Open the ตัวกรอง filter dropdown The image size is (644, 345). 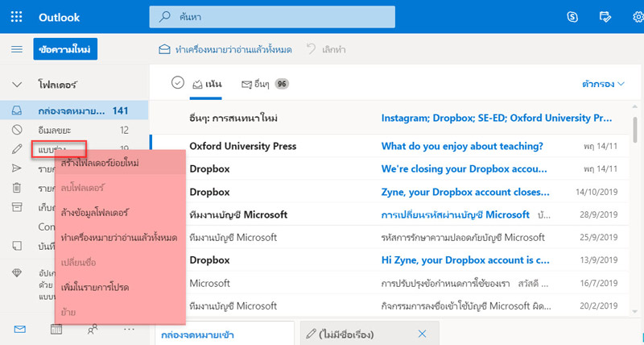click(603, 84)
